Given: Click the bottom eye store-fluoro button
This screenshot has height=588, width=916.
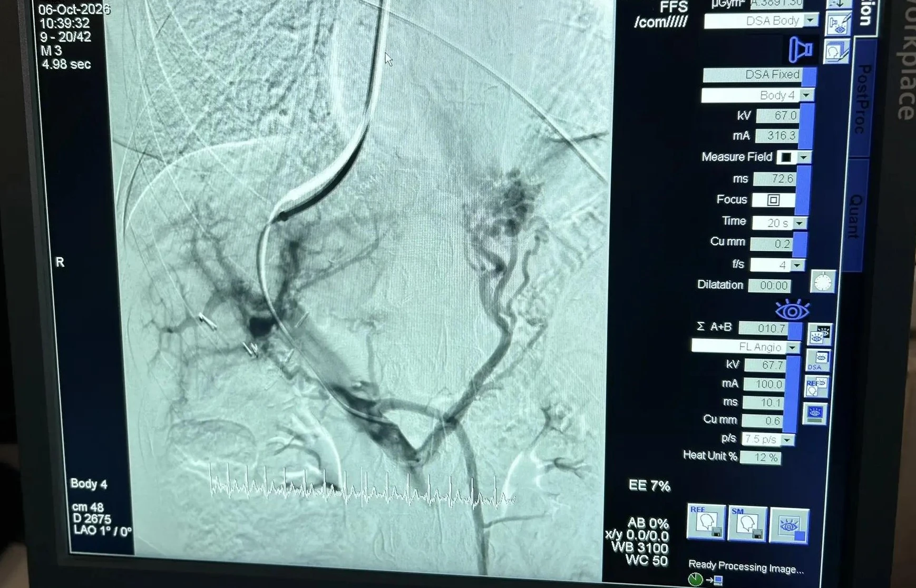Looking at the screenshot, I should pyautogui.click(x=788, y=525).
